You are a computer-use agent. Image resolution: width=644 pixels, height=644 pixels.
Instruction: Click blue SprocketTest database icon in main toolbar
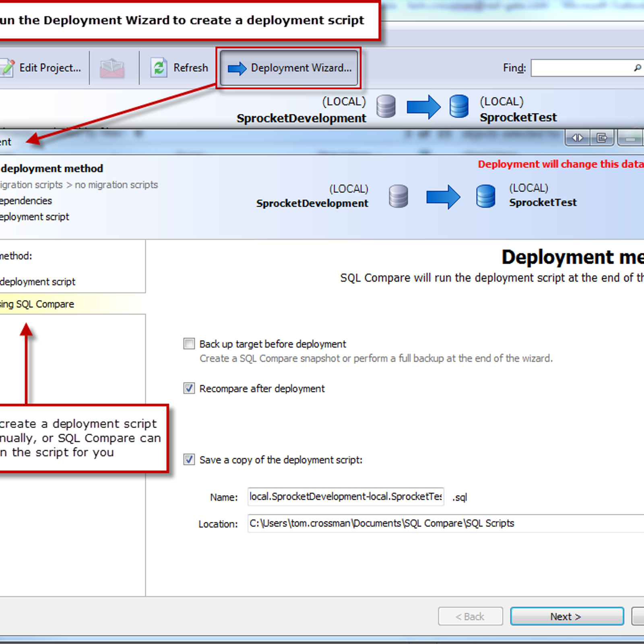459,106
